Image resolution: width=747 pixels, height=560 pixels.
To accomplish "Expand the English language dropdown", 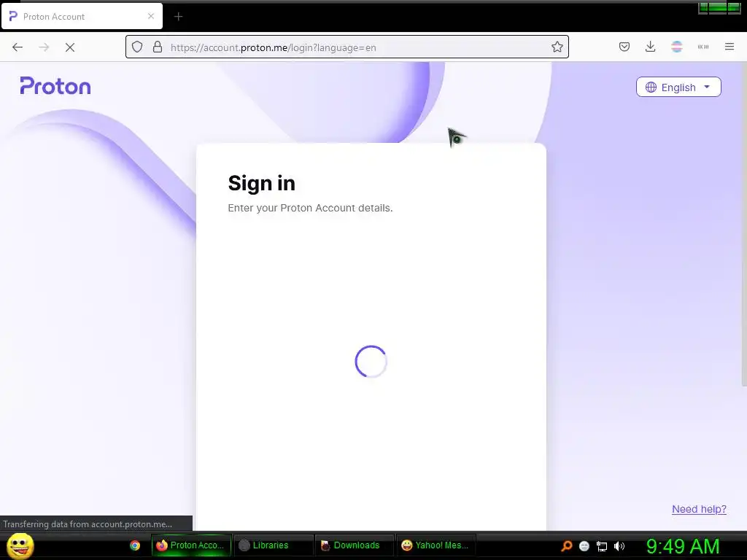I will point(678,87).
